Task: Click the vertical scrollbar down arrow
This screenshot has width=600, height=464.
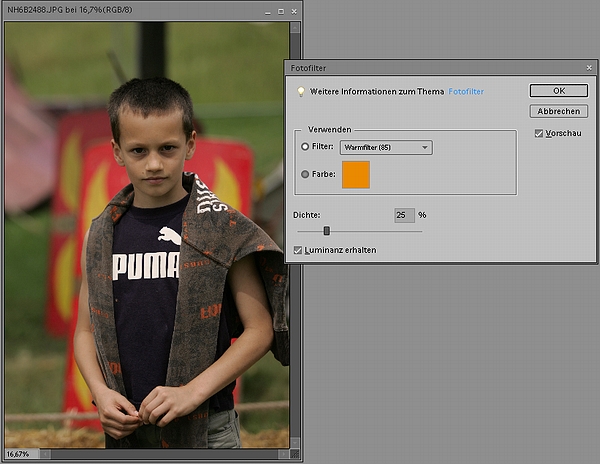Action: click(x=295, y=443)
